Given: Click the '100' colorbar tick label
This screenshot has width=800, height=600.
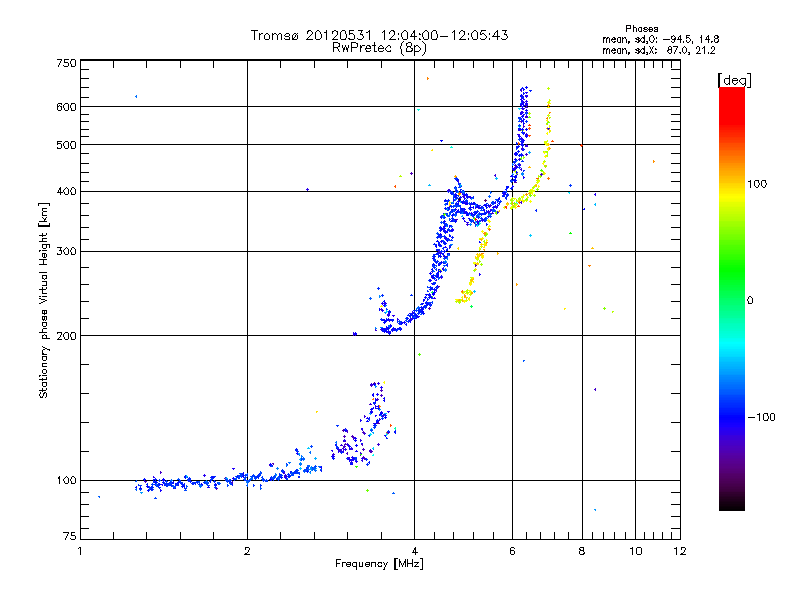Looking at the screenshot, I should coord(757,184).
